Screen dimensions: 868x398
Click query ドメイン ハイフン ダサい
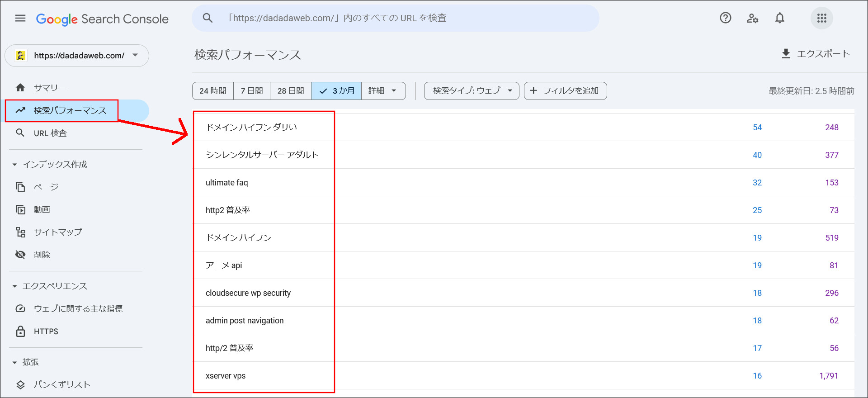click(x=251, y=128)
